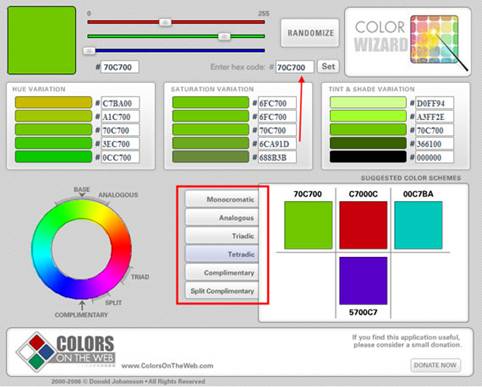
Task: Click the Enter hex code input field
Action: (x=294, y=67)
